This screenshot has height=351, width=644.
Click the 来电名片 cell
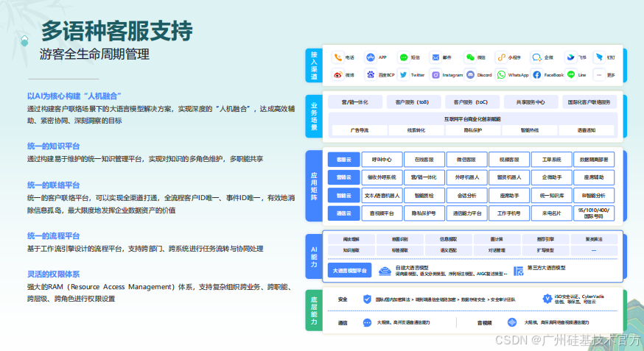(552, 213)
